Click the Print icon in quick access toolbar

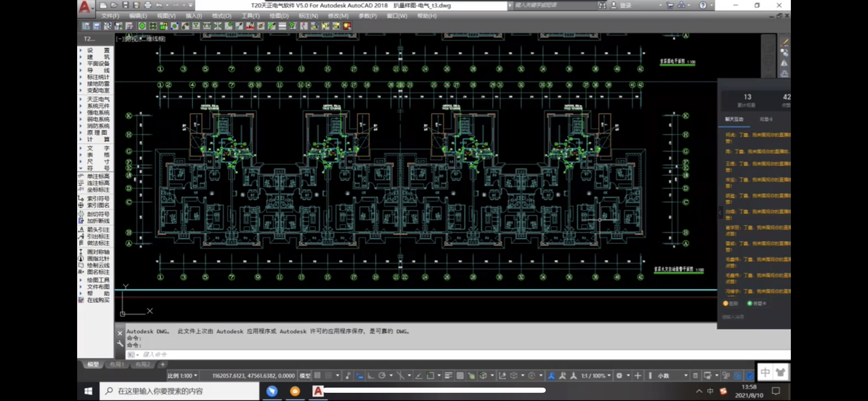tap(148, 5)
